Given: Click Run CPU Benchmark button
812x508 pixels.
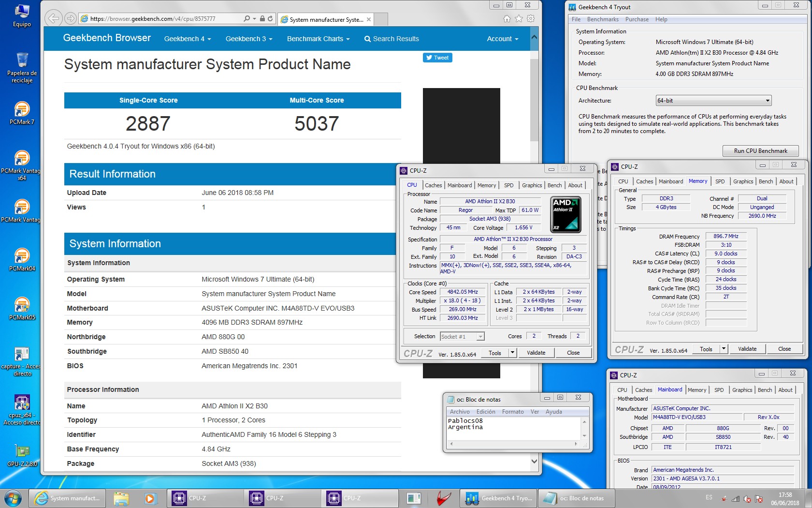Looking at the screenshot, I should coord(760,151).
